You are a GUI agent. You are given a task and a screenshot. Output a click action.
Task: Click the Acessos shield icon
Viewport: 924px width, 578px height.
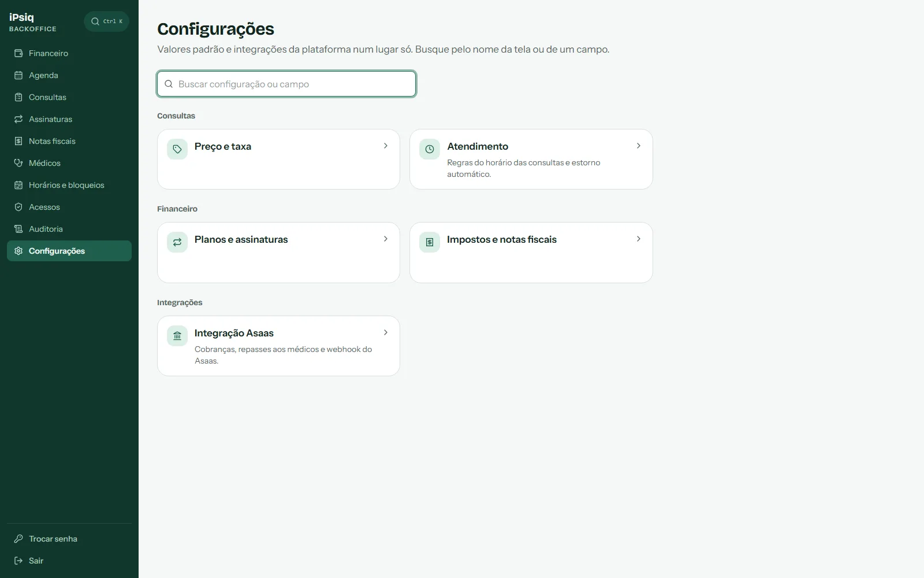coord(18,207)
